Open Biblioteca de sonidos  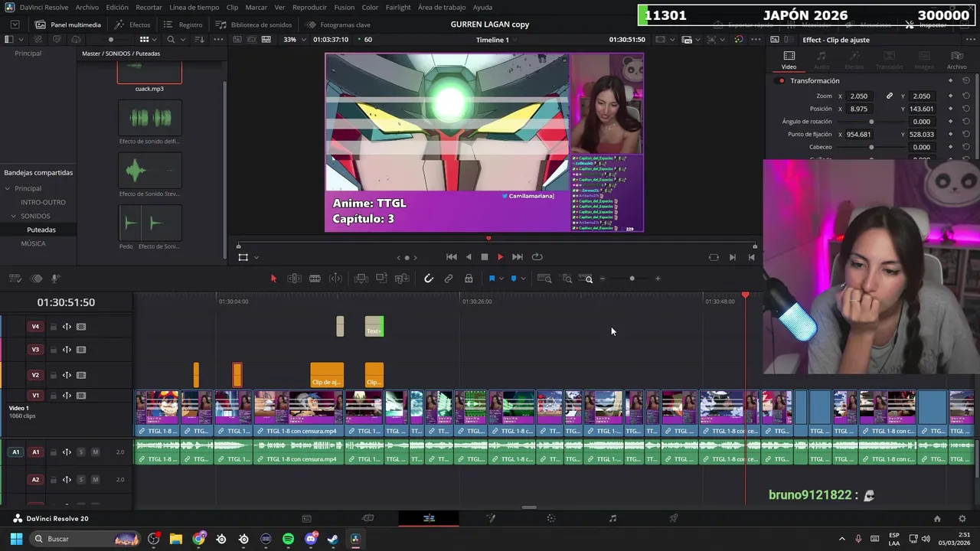point(253,24)
